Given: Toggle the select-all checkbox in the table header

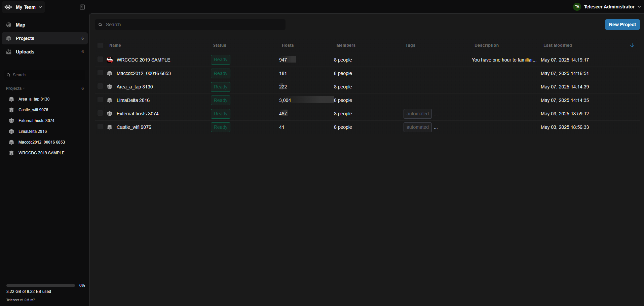Looking at the screenshot, I should [x=100, y=45].
